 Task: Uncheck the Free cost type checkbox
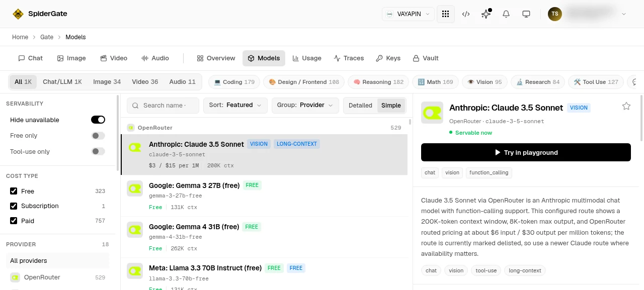pos(14,191)
